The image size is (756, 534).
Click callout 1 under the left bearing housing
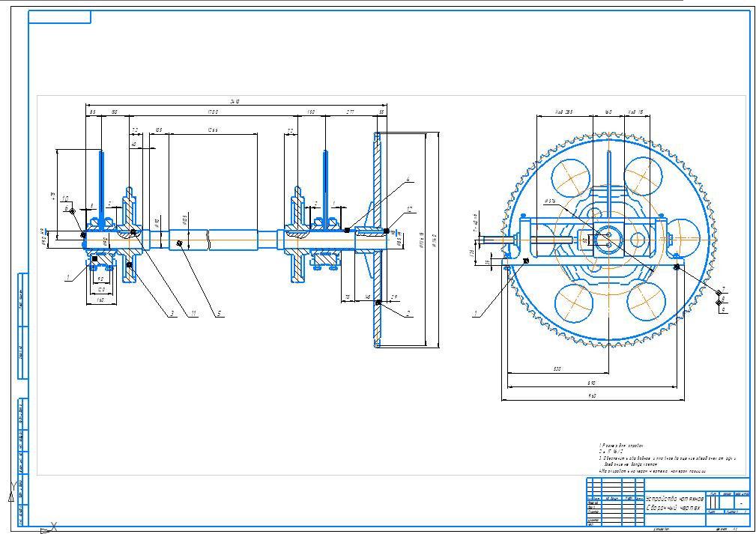pyautogui.click(x=68, y=278)
